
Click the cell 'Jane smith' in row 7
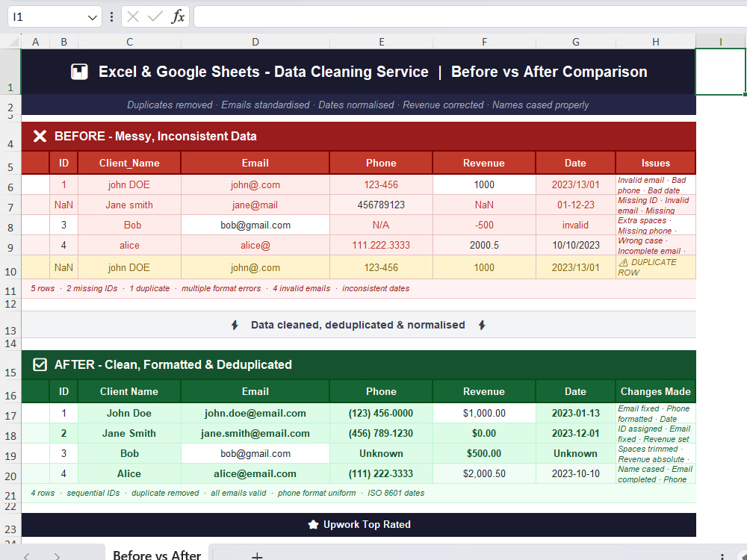[129, 205]
